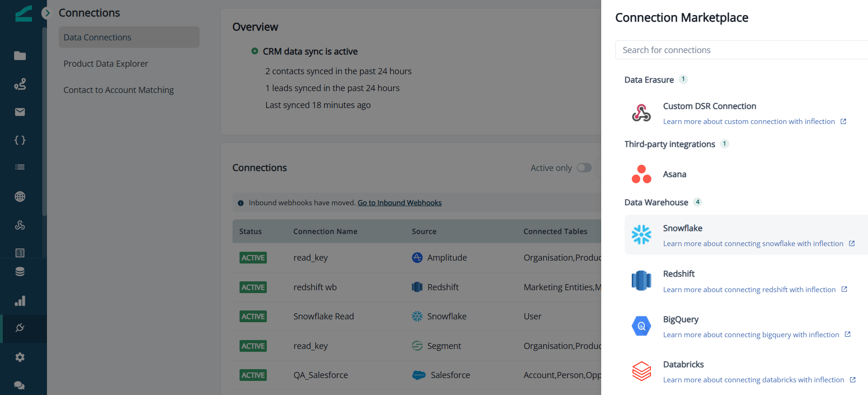Click the app logo at top left
This screenshot has height=395, width=868.
(x=23, y=13)
